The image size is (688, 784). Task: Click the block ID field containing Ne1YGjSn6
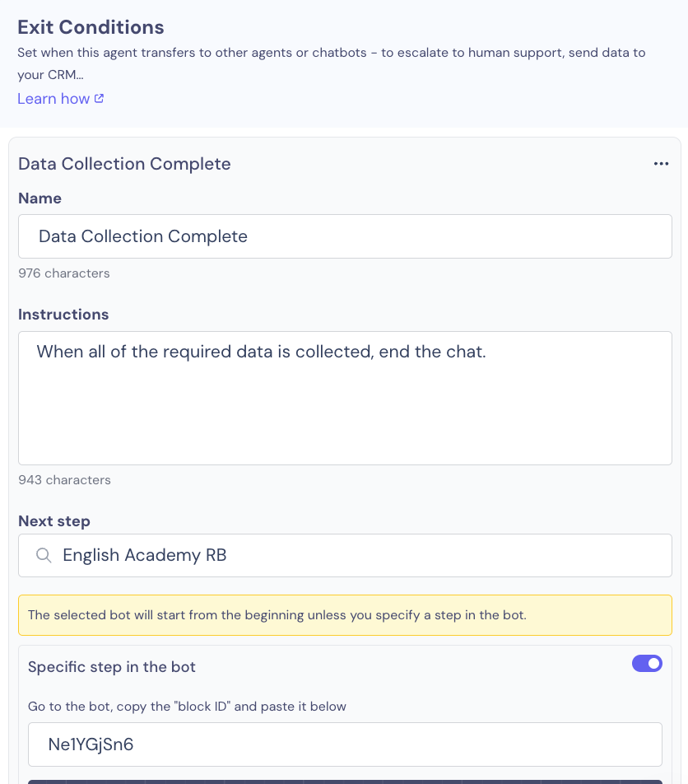(x=346, y=744)
